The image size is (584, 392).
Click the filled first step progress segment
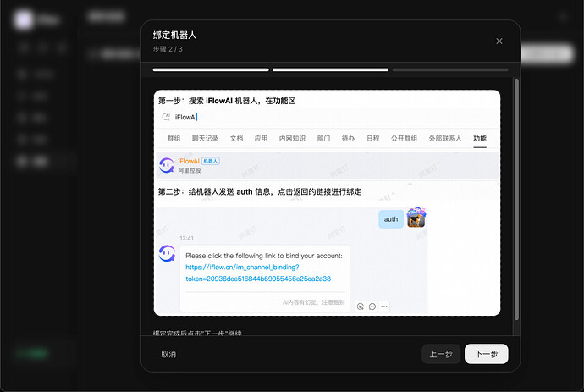click(x=211, y=69)
